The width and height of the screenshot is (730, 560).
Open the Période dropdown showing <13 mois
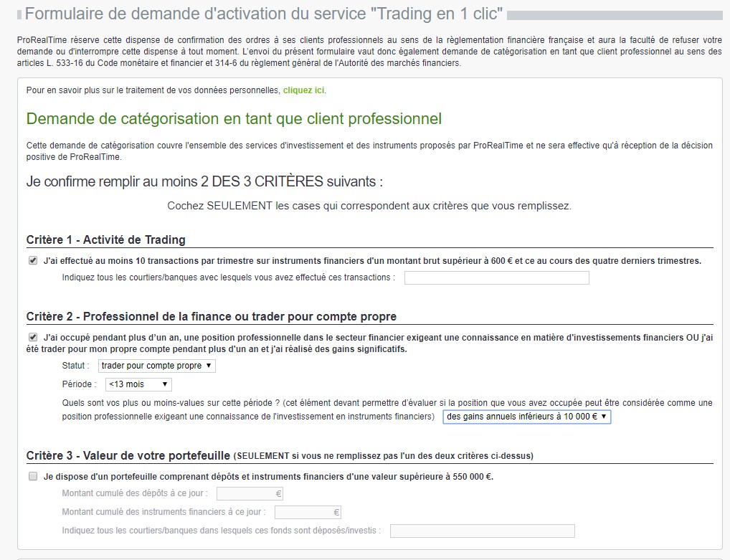(x=138, y=384)
